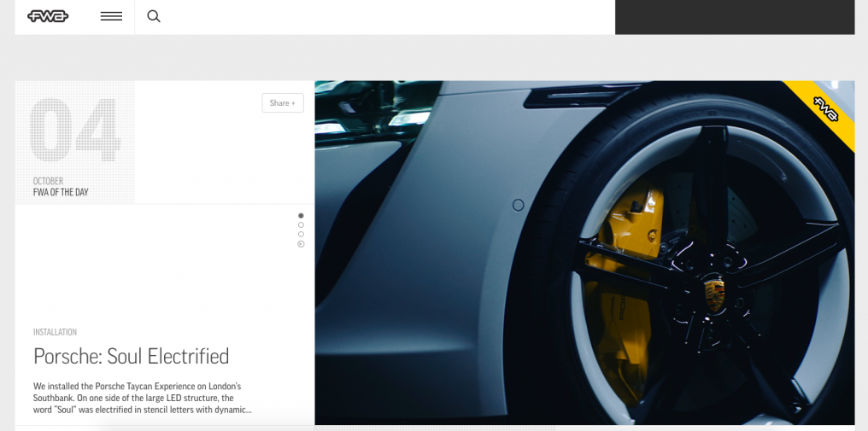Open the hamburger navigation menu
Viewport: 868px width, 431px height.
click(x=111, y=16)
